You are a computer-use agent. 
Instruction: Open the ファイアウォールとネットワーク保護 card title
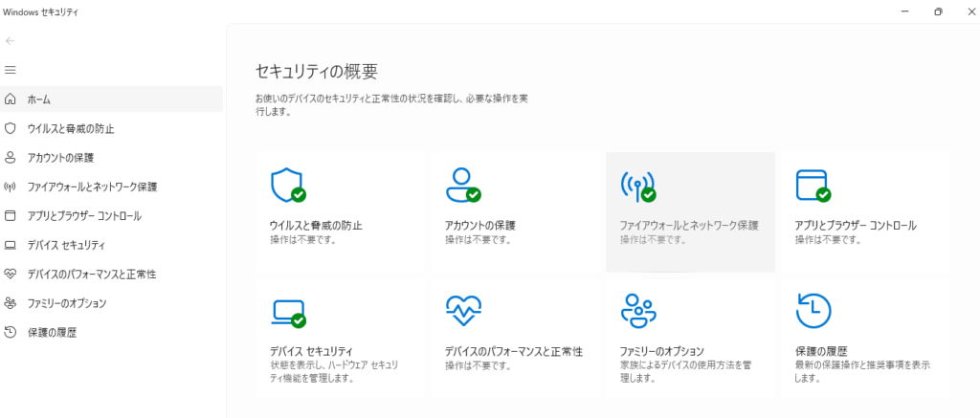(689, 226)
